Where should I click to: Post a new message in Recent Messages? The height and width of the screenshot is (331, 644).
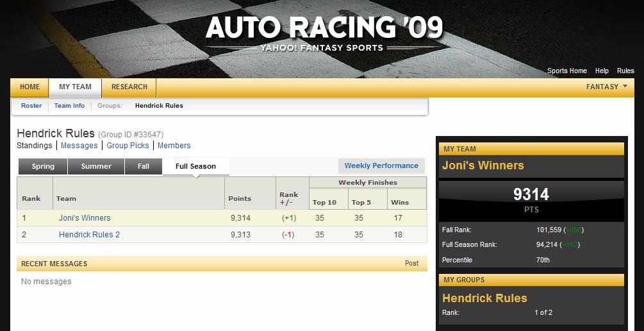[411, 264]
